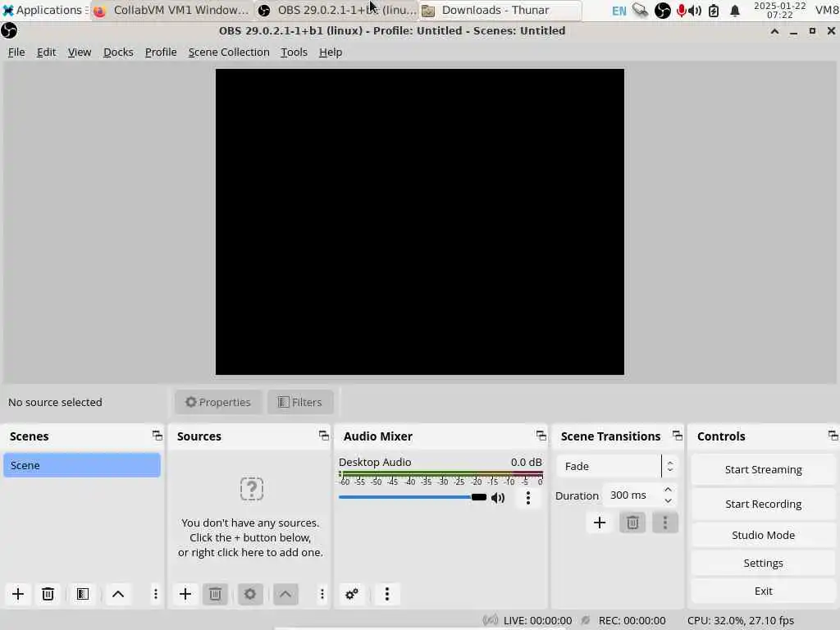Image resolution: width=840 pixels, height=630 pixels.
Task: Open Scenes dock three-dot menu
Action: [x=155, y=594]
